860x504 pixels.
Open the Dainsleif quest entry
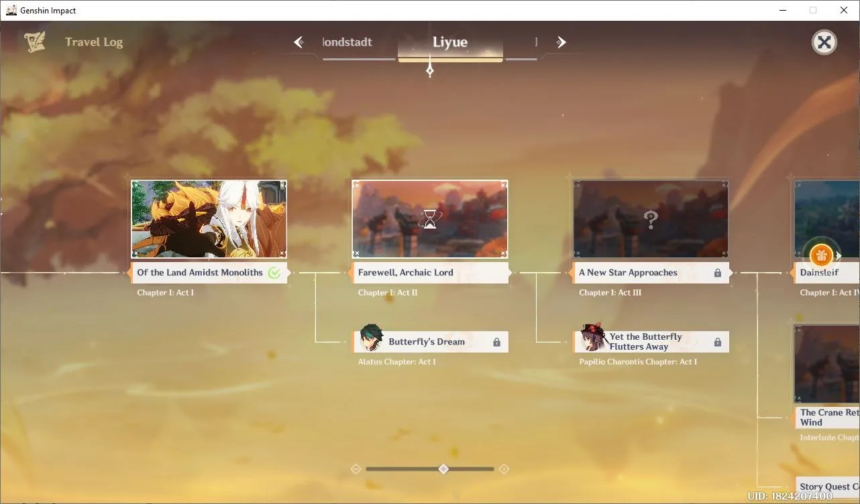[x=826, y=273]
